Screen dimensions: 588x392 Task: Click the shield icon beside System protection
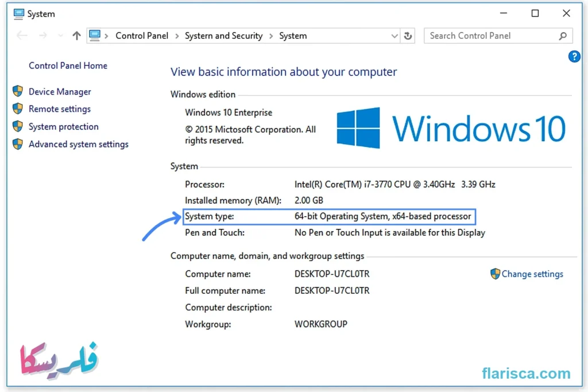click(x=18, y=126)
